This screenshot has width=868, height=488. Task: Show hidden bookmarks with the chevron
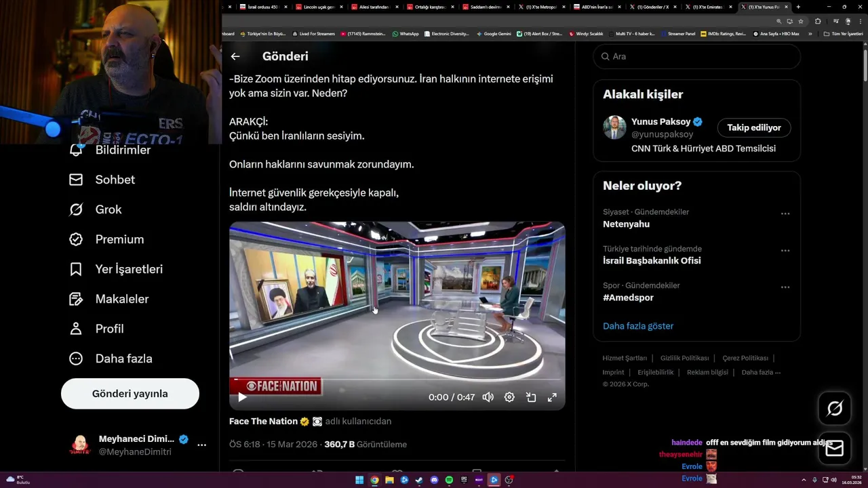coord(810,34)
